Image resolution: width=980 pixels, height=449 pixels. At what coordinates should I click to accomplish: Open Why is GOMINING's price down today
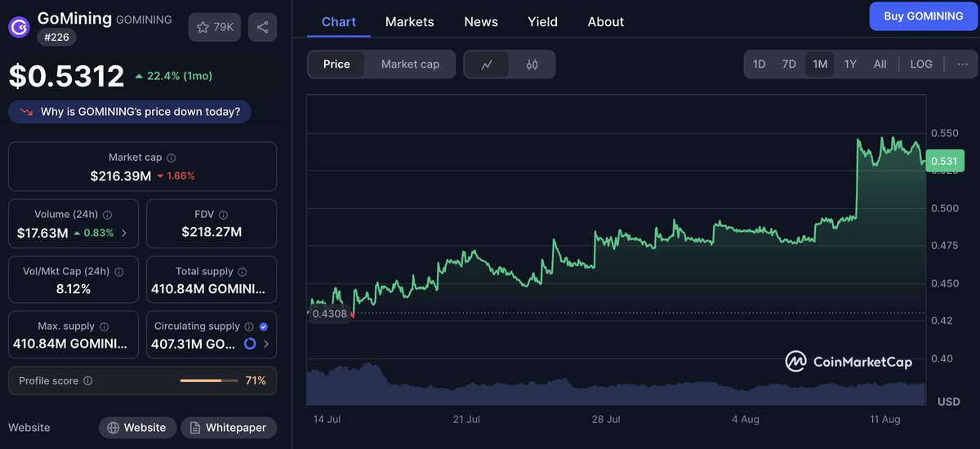tap(130, 112)
